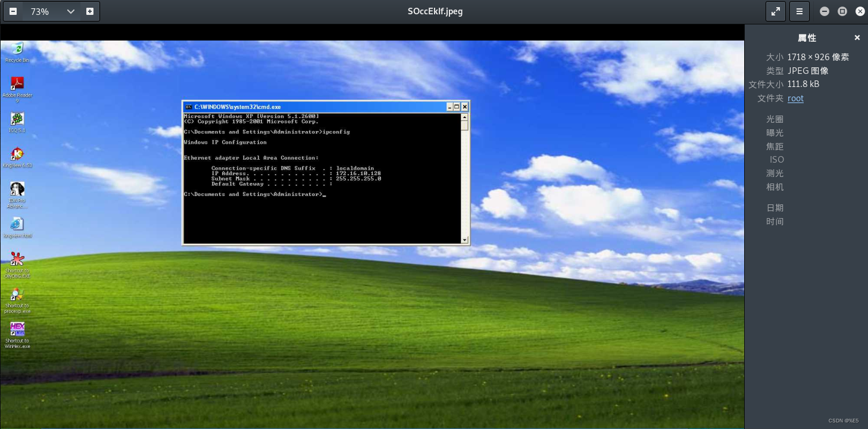The image size is (868, 429).
Task: Minimize the image viewer window
Action: click(825, 11)
